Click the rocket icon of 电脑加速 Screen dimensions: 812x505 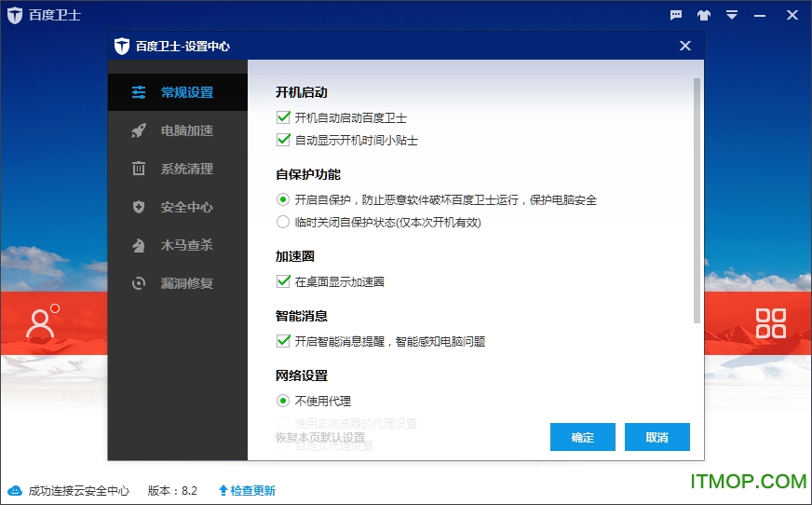[139, 130]
